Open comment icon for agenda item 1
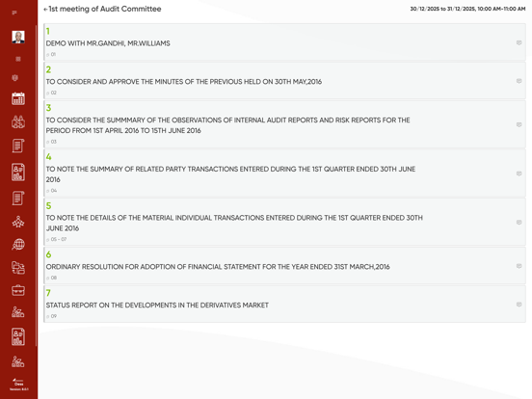The image size is (532, 399). point(519,42)
